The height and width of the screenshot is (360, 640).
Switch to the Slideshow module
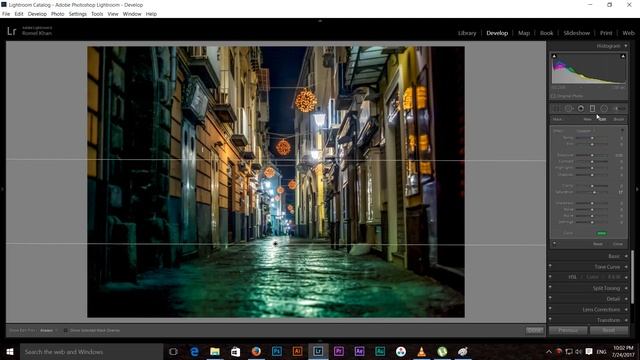point(576,33)
